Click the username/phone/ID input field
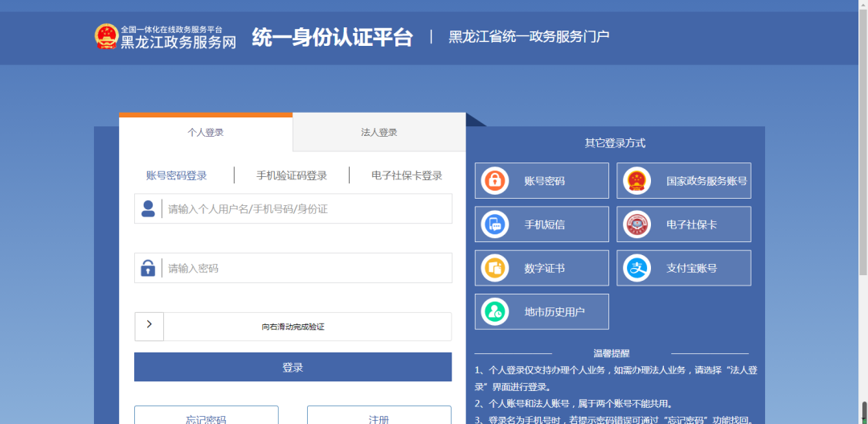 [293, 209]
